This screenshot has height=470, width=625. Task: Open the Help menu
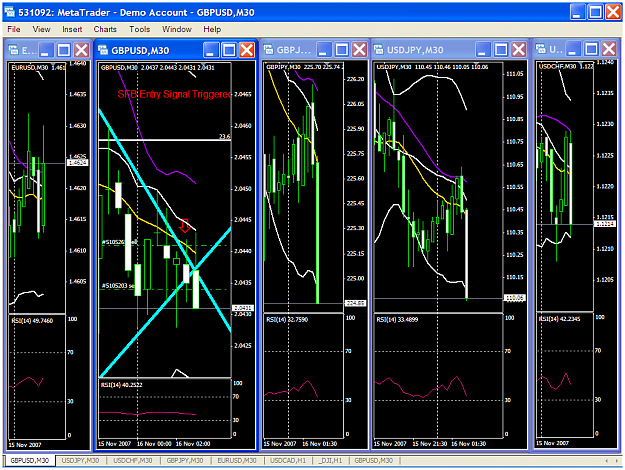(212, 29)
